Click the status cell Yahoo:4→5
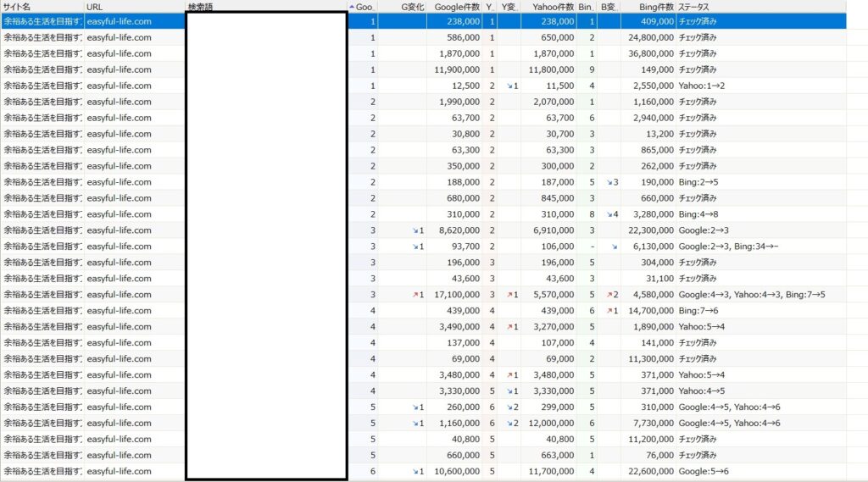The image size is (868, 482). 701,391
